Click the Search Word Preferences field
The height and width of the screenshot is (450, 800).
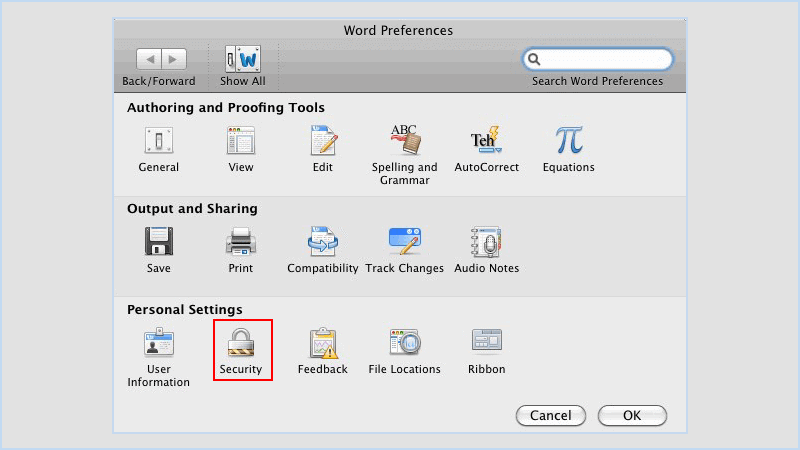point(597,59)
